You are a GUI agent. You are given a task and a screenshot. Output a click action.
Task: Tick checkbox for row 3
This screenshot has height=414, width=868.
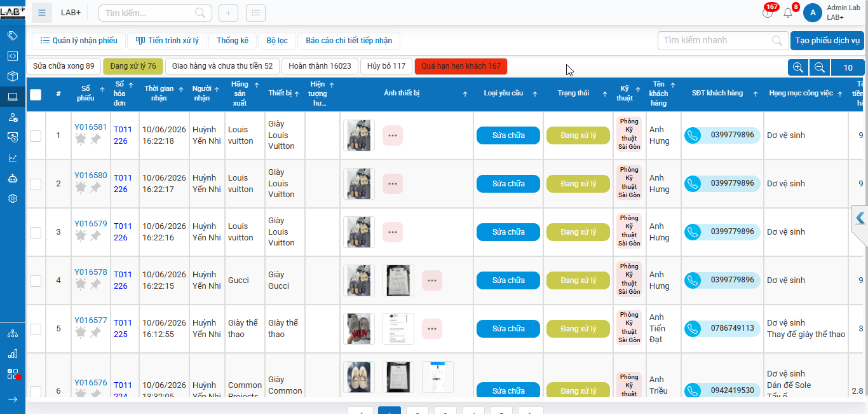tap(36, 232)
